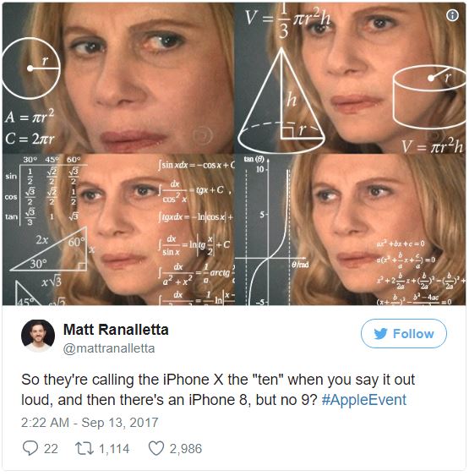This screenshot has width=469, height=476.
Task: Click the cylinder volume formula V = πr²h
Action: coord(432,145)
